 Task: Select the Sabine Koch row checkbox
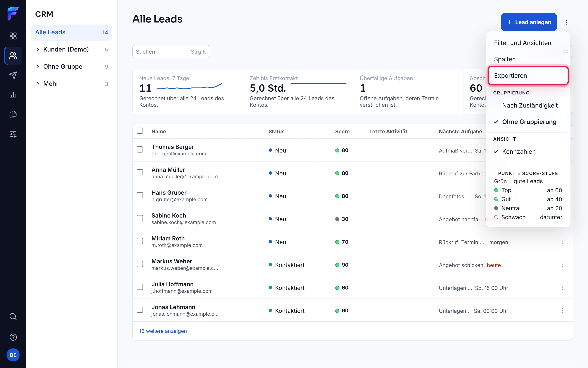[140, 218]
